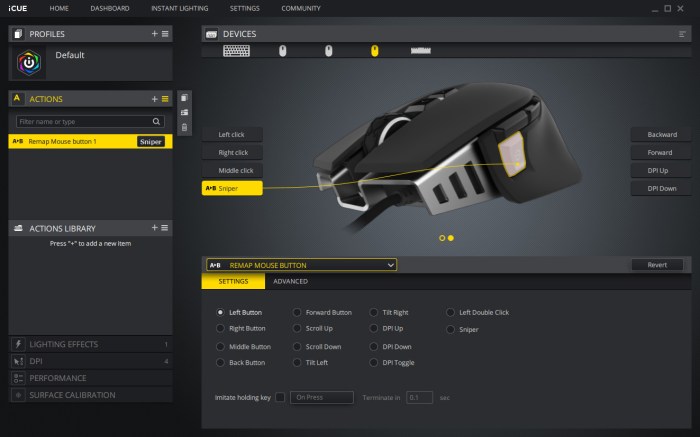This screenshot has width=700, height=437.
Task: Switch to first mouse view dot
Action: pyautogui.click(x=442, y=238)
